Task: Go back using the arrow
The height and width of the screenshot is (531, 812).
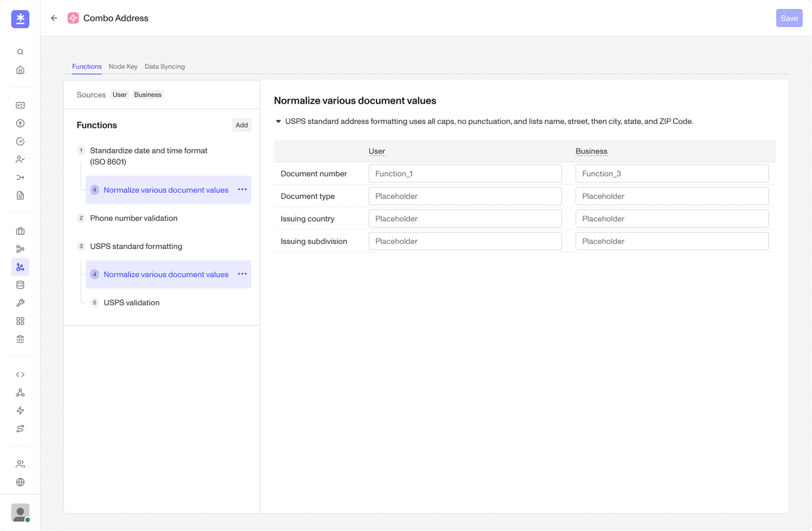Action: 54,18
